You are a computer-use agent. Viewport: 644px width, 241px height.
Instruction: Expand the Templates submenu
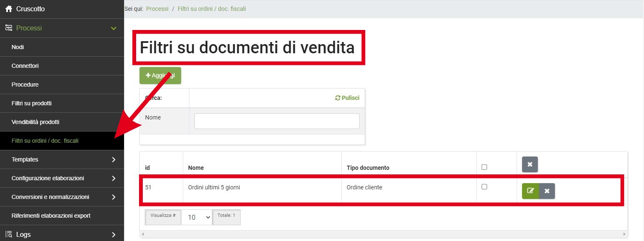point(114,159)
